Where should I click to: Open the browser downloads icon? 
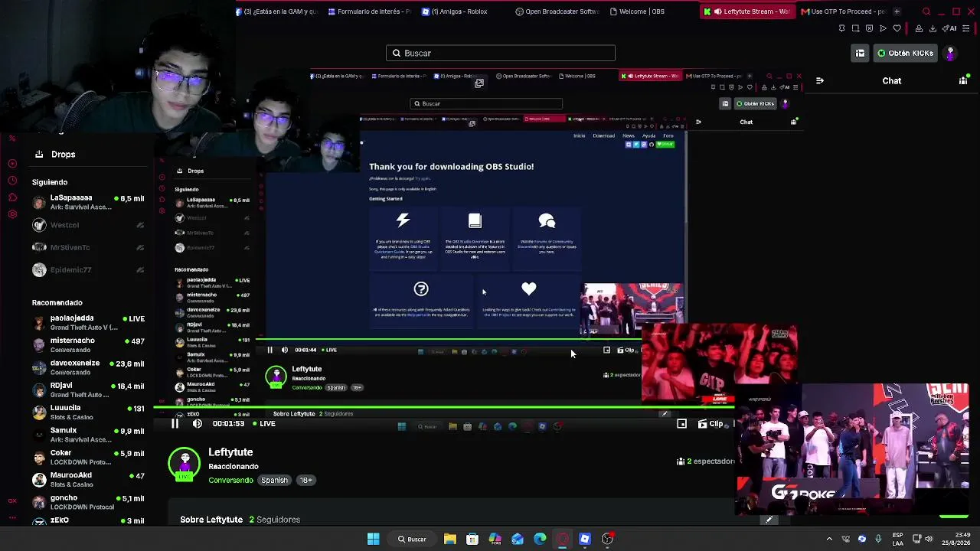coord(933,29)
